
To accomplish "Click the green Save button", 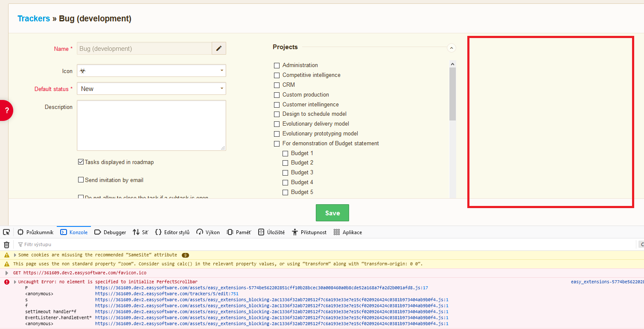I will (332, 213).
